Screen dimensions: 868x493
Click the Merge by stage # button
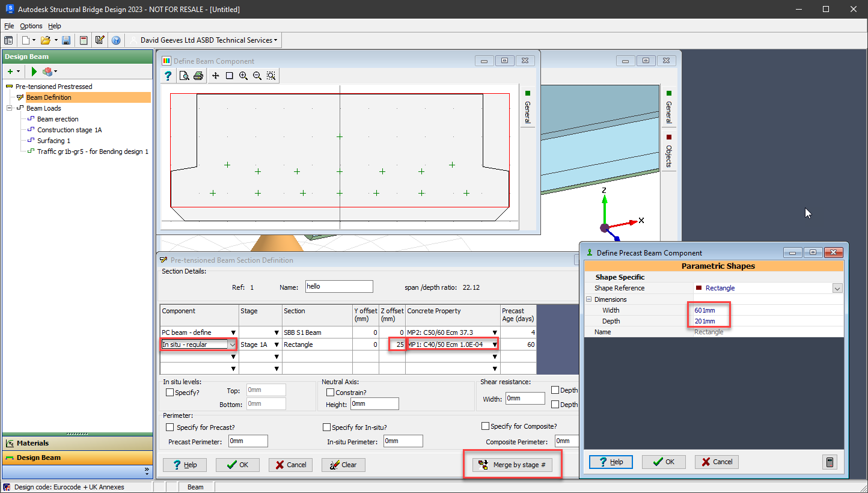click(512, 465)
